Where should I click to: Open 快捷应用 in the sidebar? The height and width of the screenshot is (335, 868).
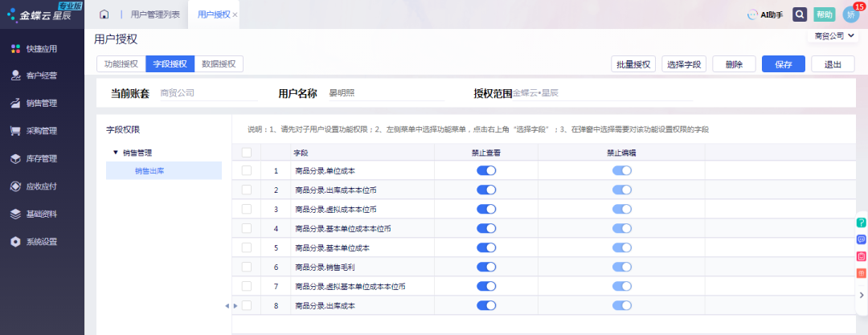[42, 49]
